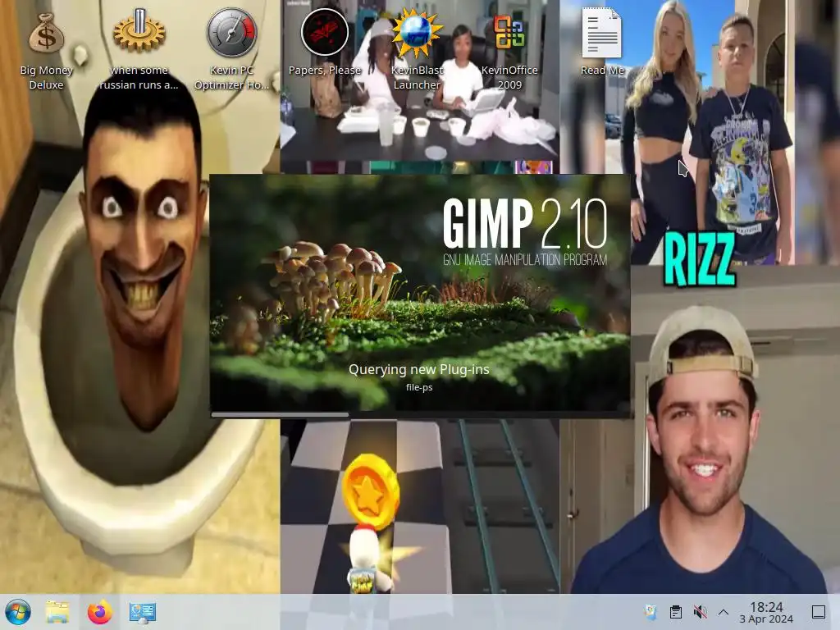The width and height of the screenshot is (840, 630).
Task: Expand the hidden system tray icons arrow
Action: (x=724, y=612)
